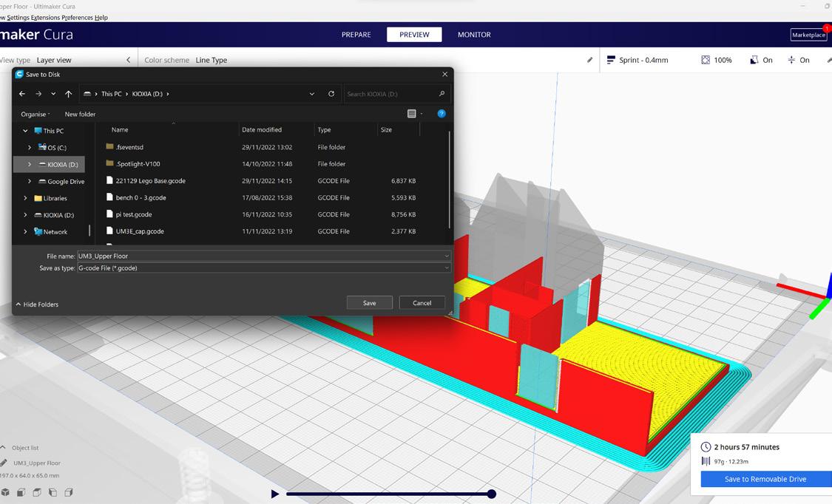Select bench 0 - 3.gcode file

click(x=141, y=197)
